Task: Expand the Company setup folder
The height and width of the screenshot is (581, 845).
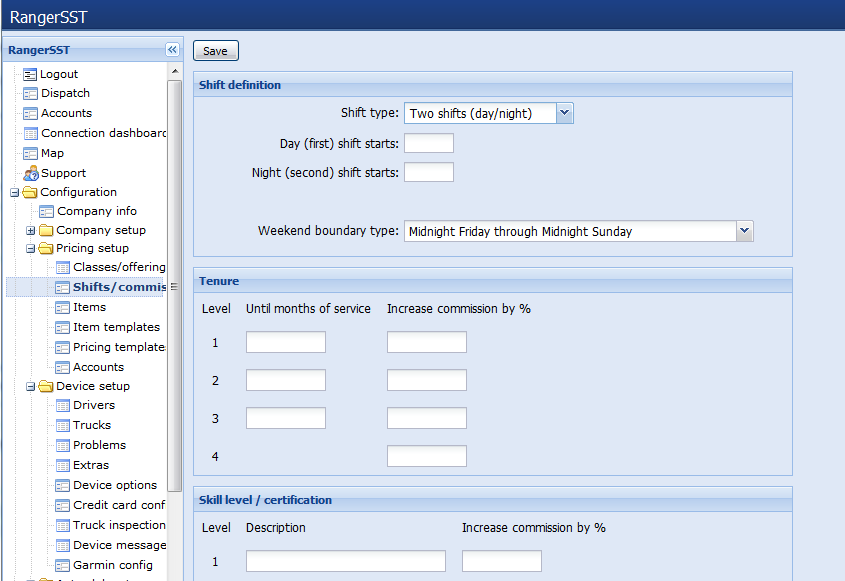Action: click(31, 231)
